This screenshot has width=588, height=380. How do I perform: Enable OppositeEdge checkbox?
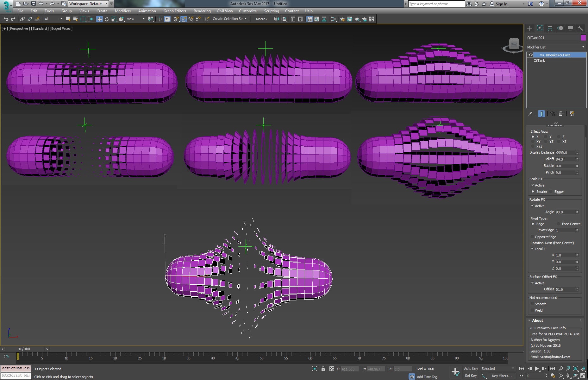(x=533, y=237)
